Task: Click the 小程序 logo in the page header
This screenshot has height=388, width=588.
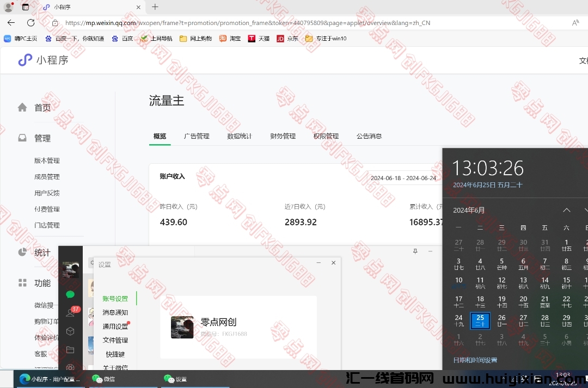Action: coord(43,60)
